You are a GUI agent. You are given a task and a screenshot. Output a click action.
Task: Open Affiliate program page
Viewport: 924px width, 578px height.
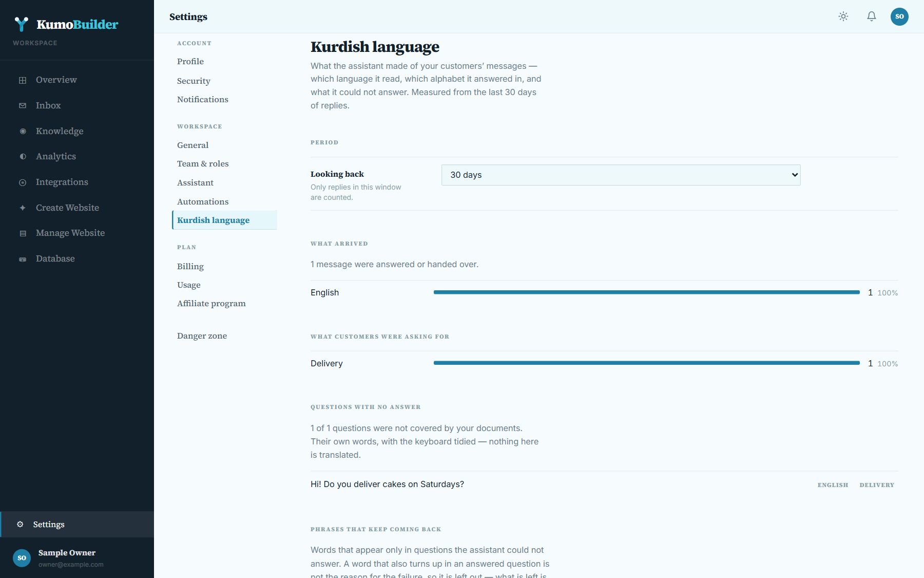coord(211,304)
